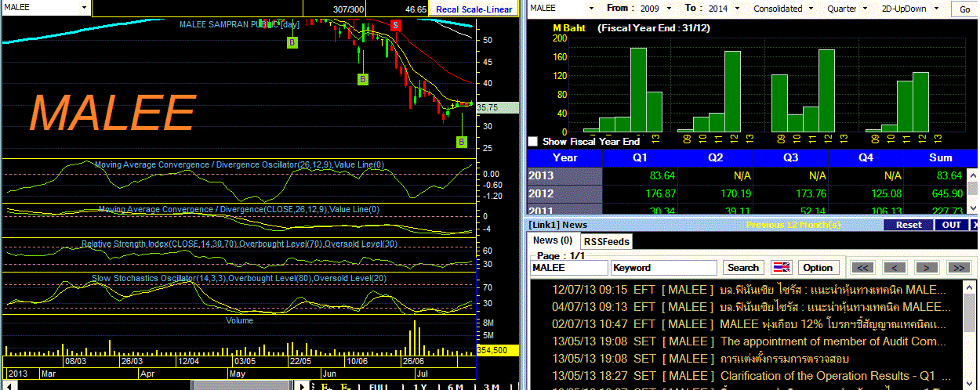The height and width of the screenshot is (390, 980).
Task: Click the green B marker near price 50
Action: pyautogui.click(x=292, y=42)
